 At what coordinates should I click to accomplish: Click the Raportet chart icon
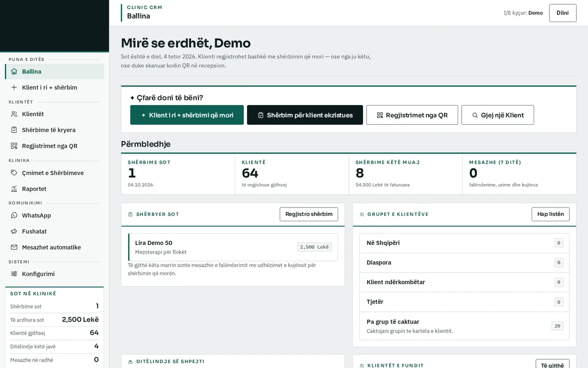[14, 189]
